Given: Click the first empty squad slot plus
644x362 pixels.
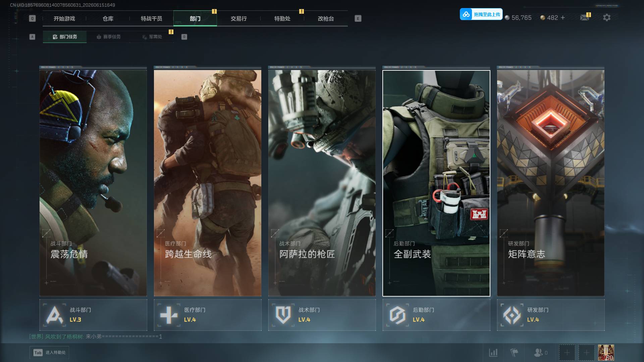Looking at the screenshot, I should [x=567, y=353].
